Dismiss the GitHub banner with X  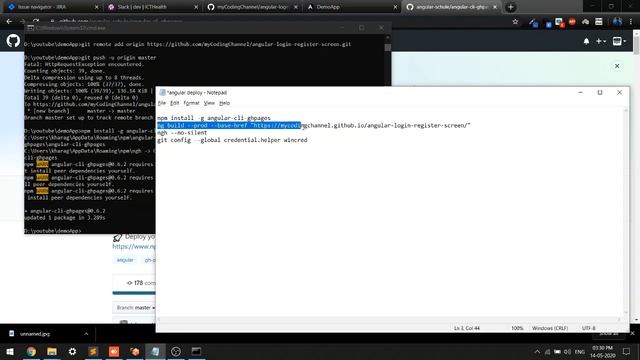[x=617, y=66]
